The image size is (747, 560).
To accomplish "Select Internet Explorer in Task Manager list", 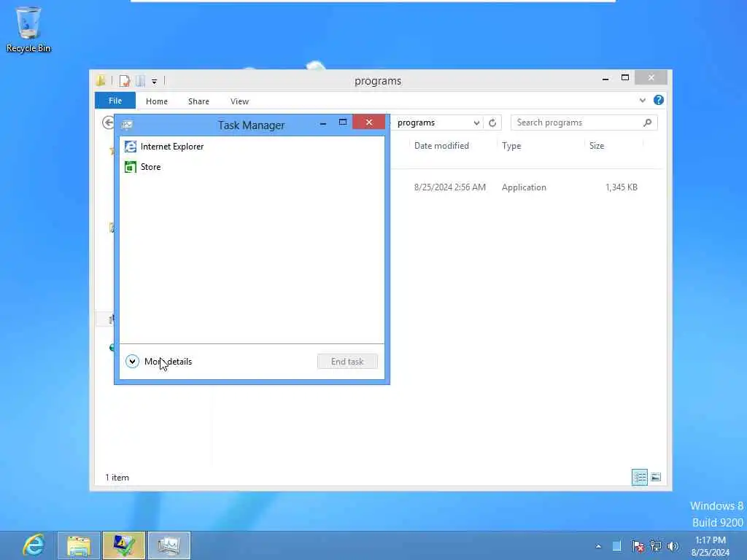I will tap(252, 147).
